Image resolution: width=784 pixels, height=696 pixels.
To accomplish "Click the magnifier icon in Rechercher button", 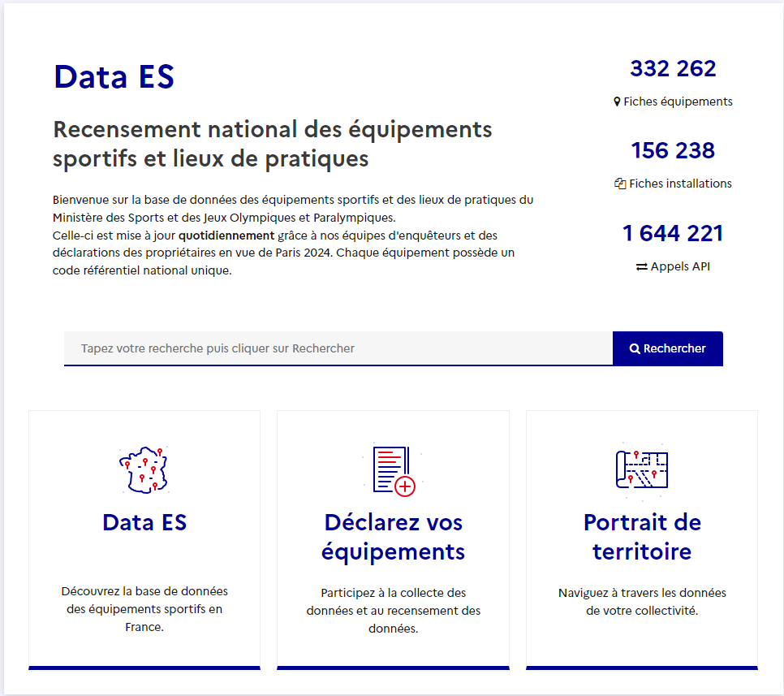I will click(635, 348).
